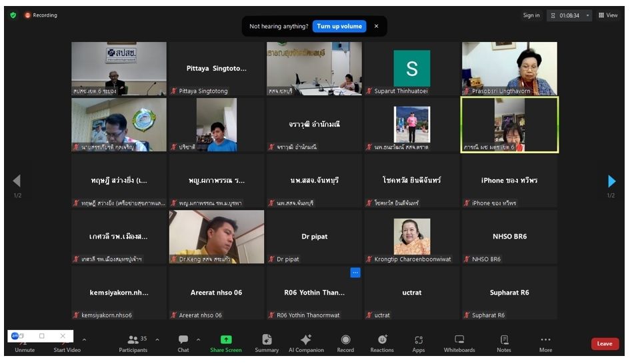This screenshot has height=364, width=630.
Task: Open the Participants panel
Action: (133, 343)
